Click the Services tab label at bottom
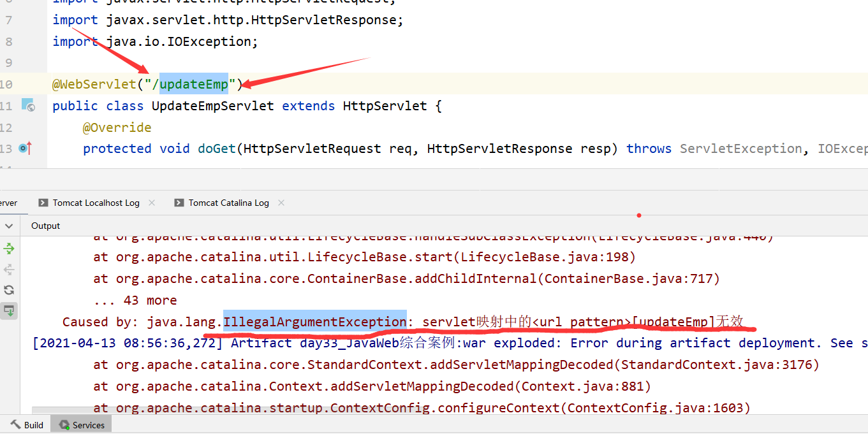Image resolution: width=868 pixels, height=434 pixels. click(87, 424)
